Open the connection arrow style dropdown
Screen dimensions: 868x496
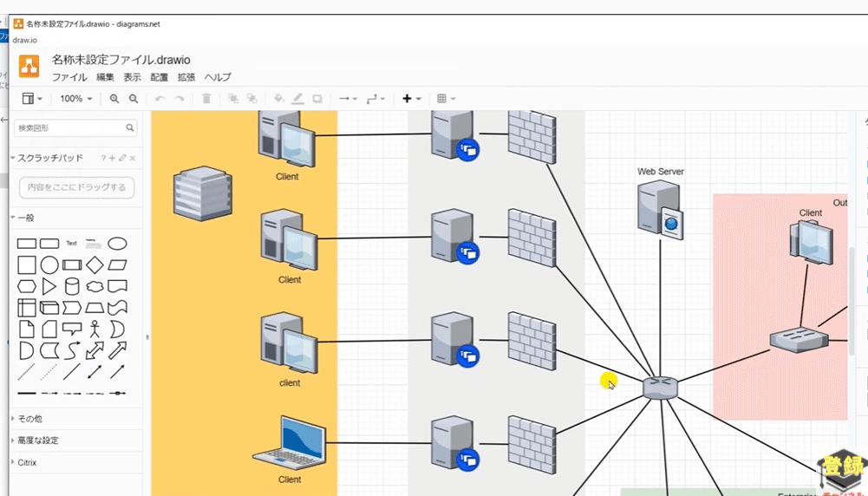349,99
